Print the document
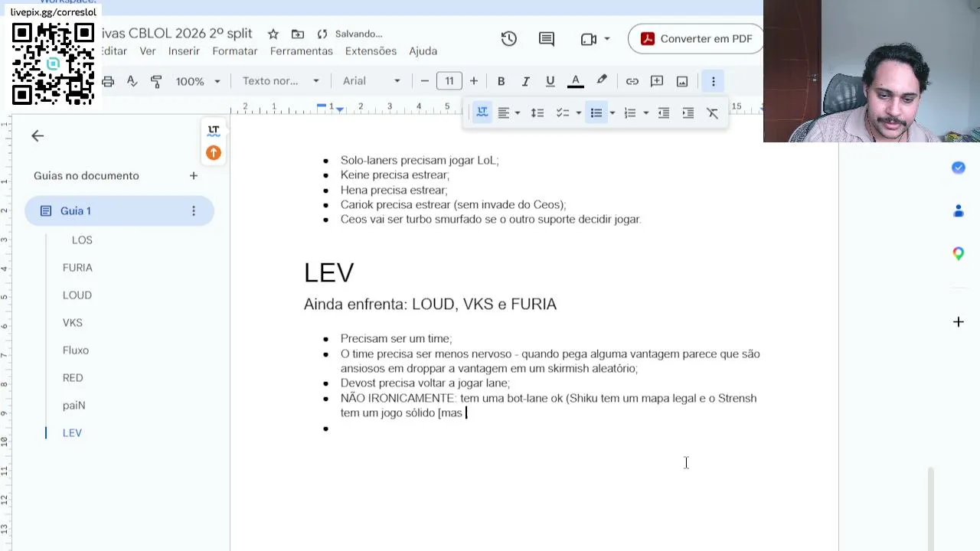Image resolution: width=980 pixels, height=551 pixels. pyautogui.click(x=108, y=81)
